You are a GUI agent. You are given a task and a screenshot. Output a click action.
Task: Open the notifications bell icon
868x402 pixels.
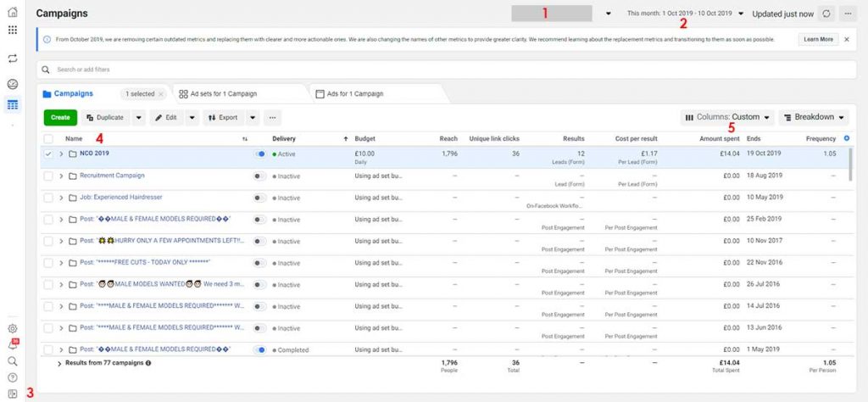pos(12,345)
